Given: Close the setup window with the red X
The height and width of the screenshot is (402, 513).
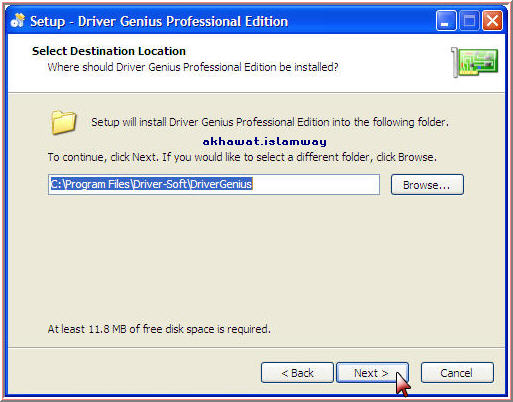Looking at the screenshot, I should pyautogui.click(x=492, y=21).
